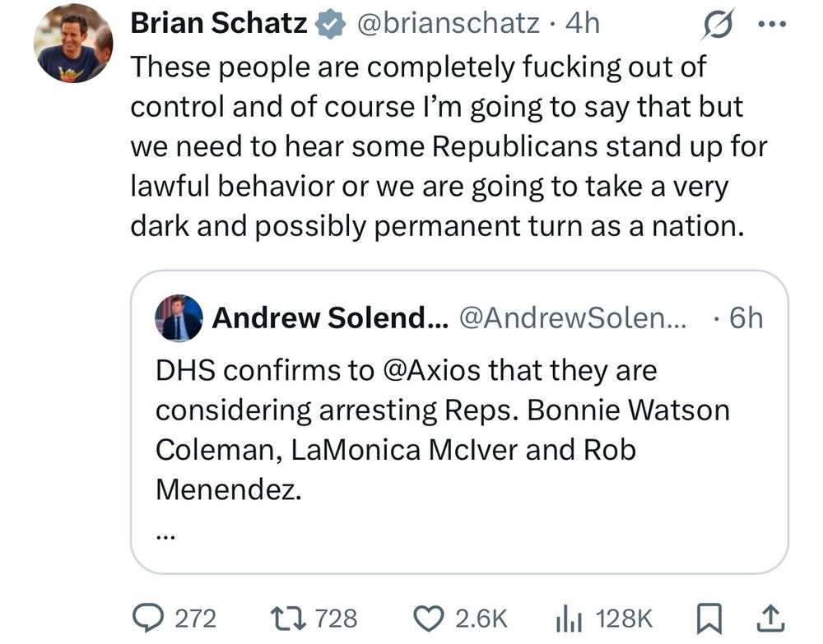Image resolution: width=823 pixels, height=644 pixels.
Task: Repost the tweet using the retweet icon
Action: tap(287, 618)
